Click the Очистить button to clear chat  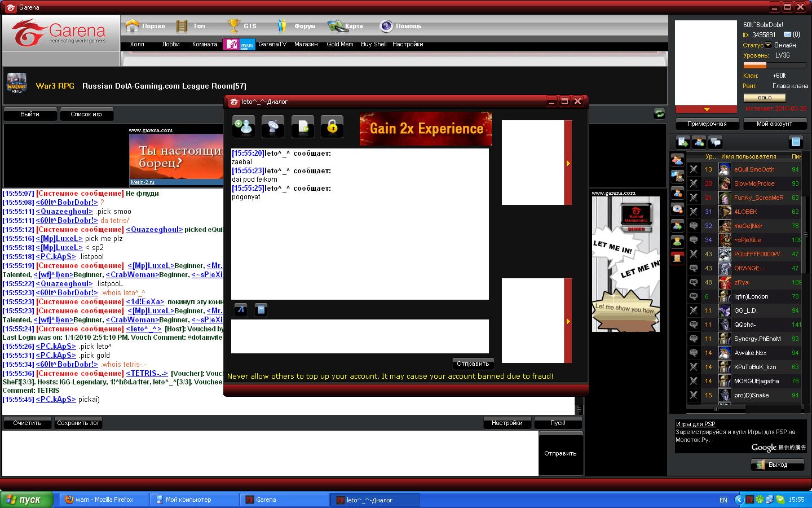click(27, 423)
